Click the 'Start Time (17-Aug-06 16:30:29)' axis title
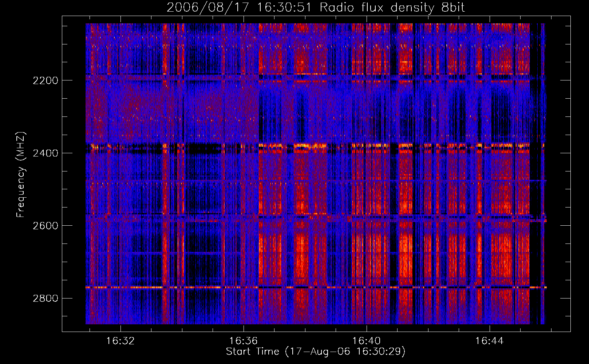This screenshot has height=364, width=589. 316,352
